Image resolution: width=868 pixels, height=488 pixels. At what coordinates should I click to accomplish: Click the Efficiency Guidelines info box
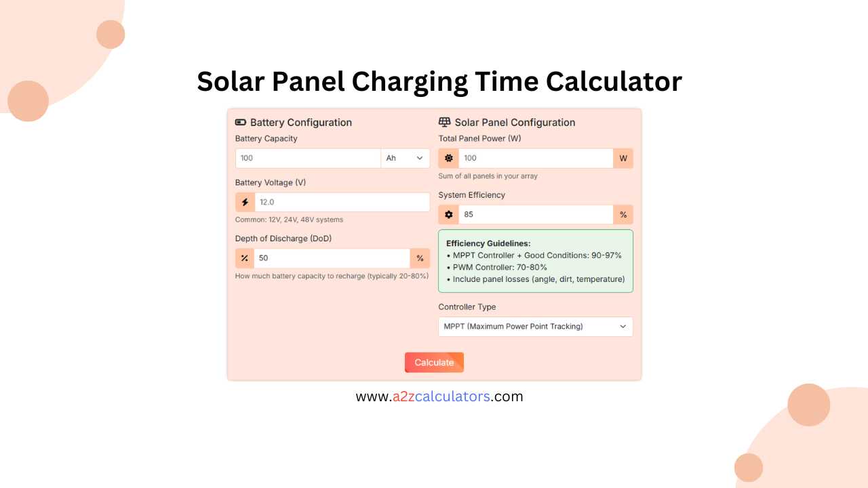click(535, 261)
